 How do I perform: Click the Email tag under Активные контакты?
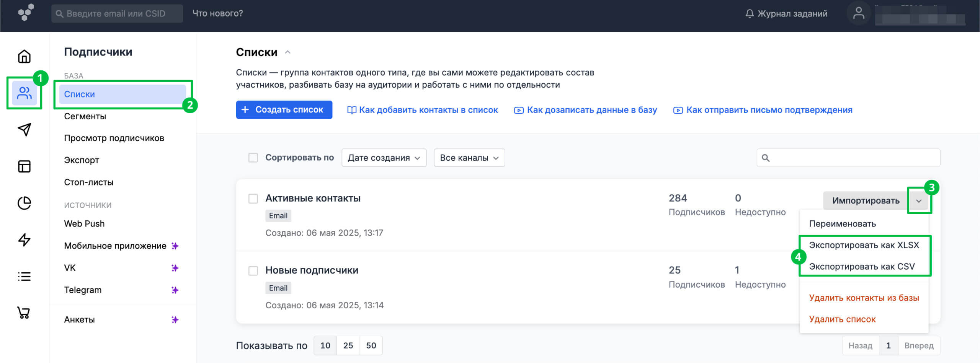(x=278, y=216)
